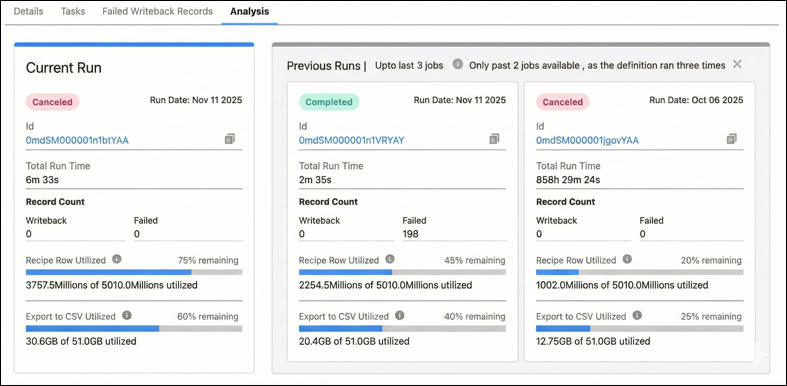The height and width of the screenshot is (386, 787).
Task: Click the Completed status badge
Action: pos(329,102)
